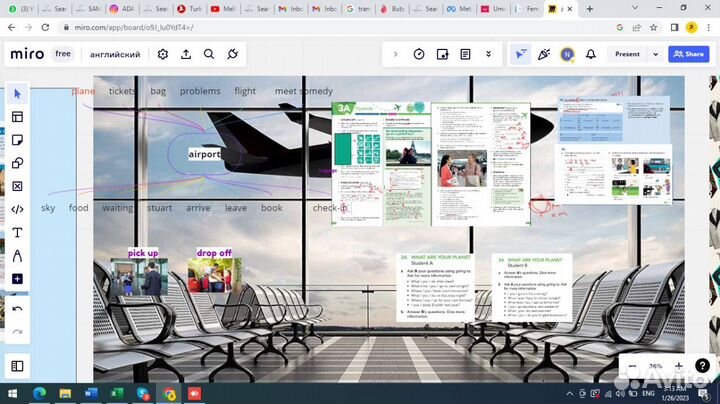720x404 pixels.
Task: Select the cursor tool in left toolbar
Action: [x=17, y=93]
